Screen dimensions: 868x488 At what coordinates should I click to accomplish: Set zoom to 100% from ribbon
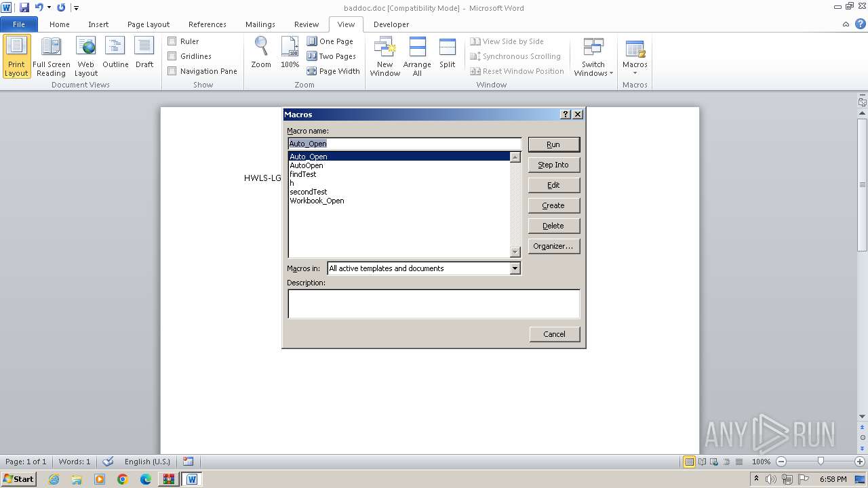pos(290,53)
